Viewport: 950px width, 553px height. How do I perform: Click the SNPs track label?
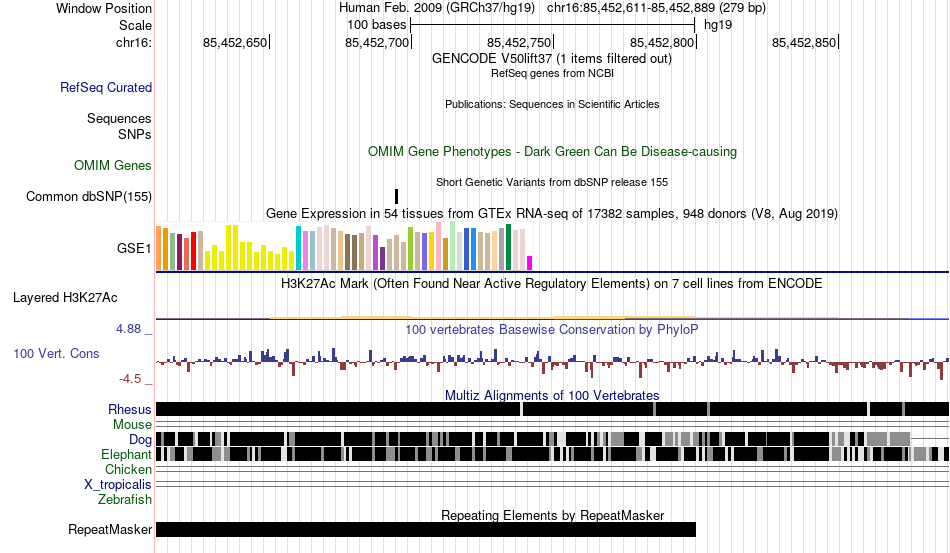tap(135, 134)
